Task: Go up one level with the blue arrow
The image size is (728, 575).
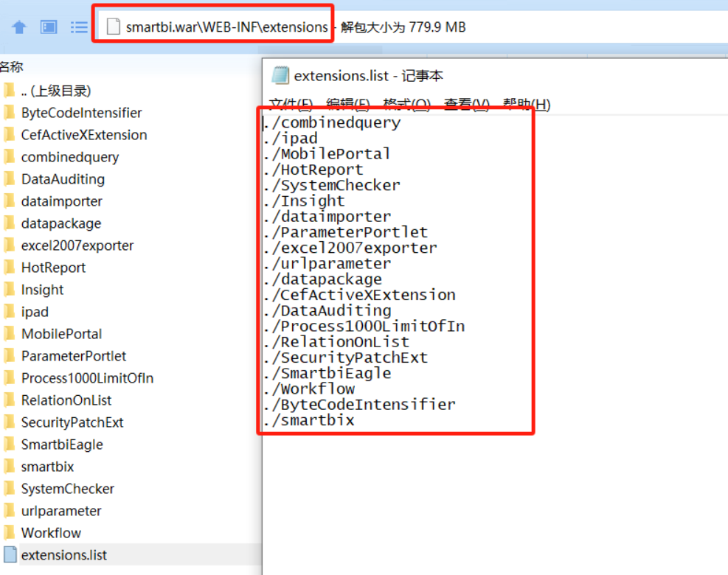Action: tap(19, 27)
